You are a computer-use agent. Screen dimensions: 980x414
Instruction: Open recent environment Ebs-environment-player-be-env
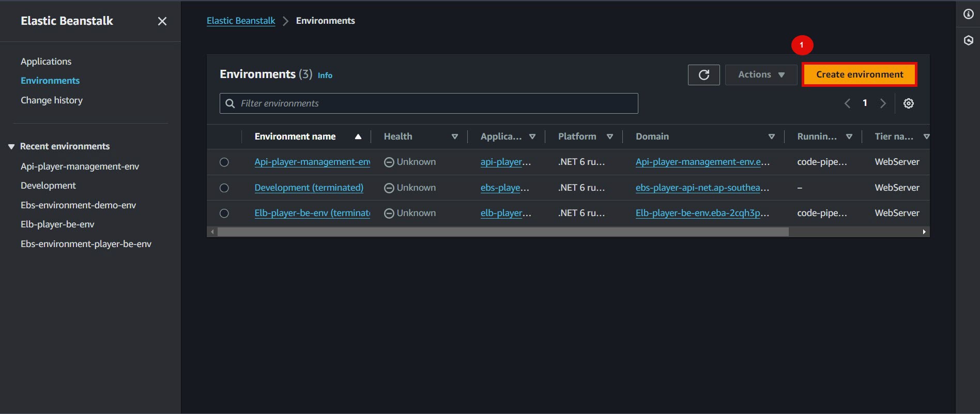coord(86,244)
